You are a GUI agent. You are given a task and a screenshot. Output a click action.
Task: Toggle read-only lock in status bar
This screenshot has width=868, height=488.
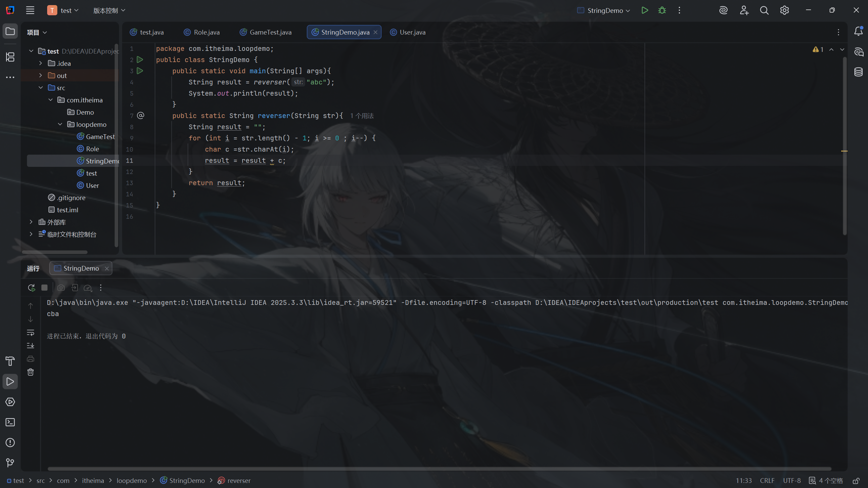coord(856,481)
